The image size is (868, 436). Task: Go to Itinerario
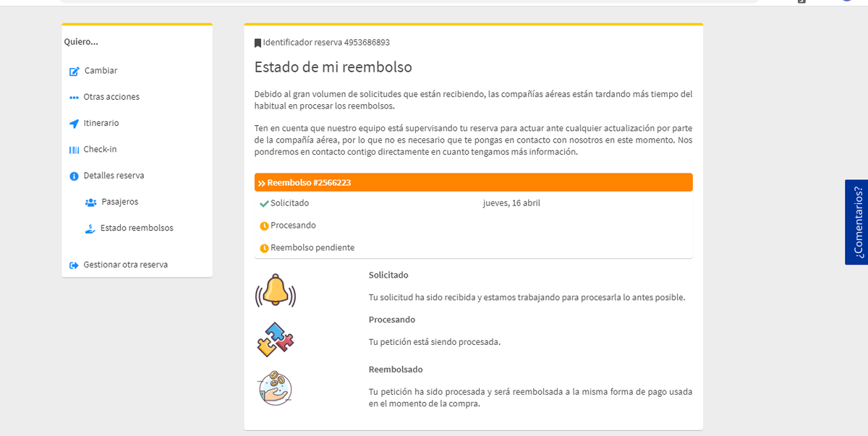click(101, 123)
